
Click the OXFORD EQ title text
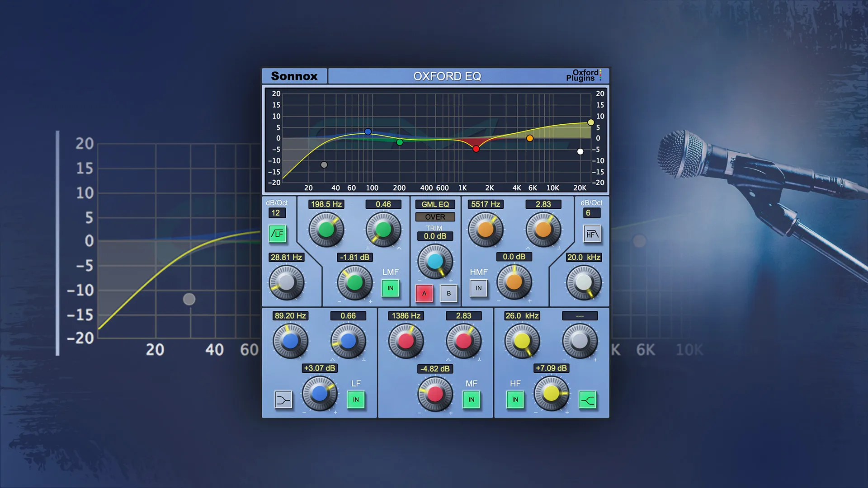[448, 76]
